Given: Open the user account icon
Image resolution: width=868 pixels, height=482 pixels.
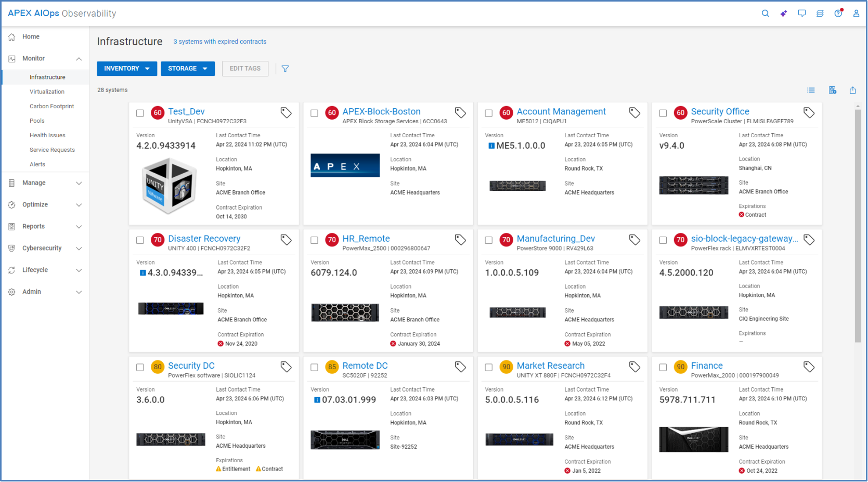Looking at the screenshot, I should click(856, 14).
